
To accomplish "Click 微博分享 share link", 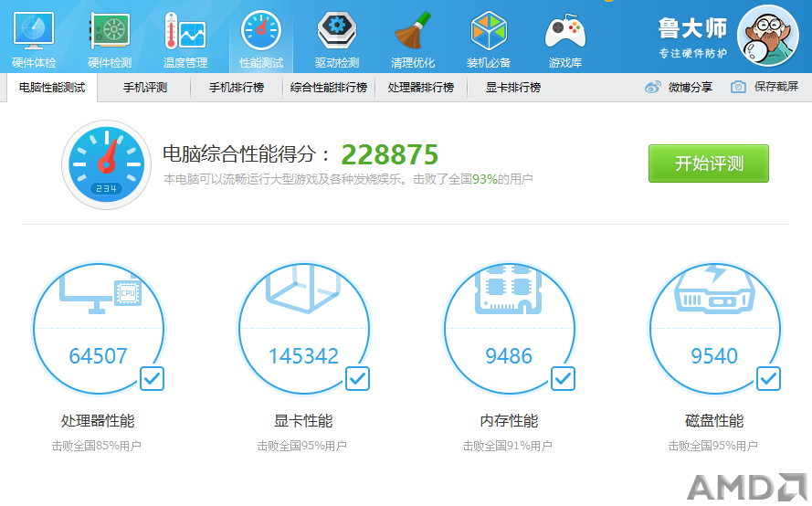I will (x=691, y=87).
